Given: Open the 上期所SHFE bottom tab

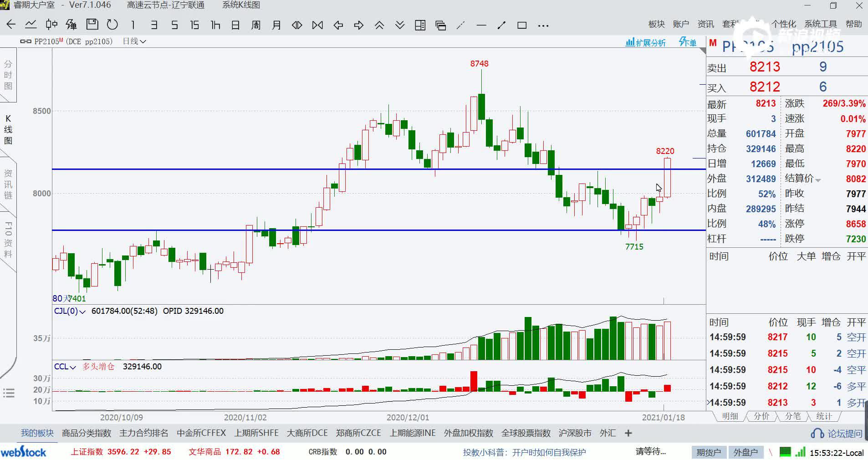Looking at the screenshot, I should click(256, 433).
